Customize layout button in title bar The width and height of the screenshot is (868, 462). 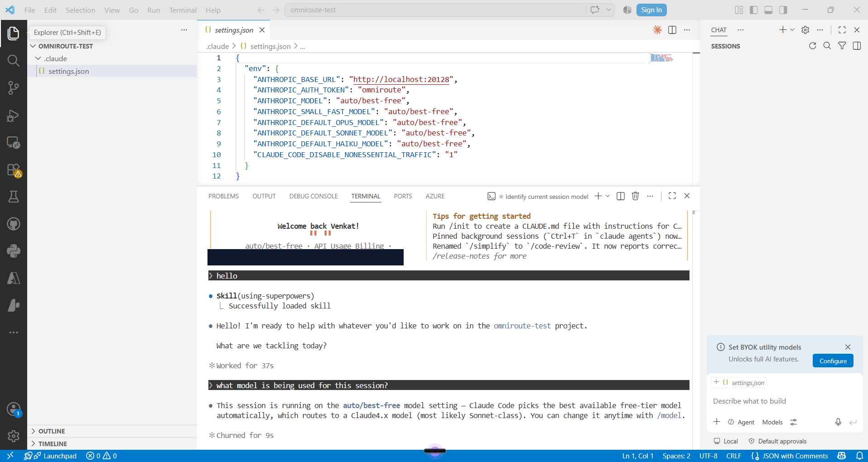pyautogui.click(x=739, y=10)
